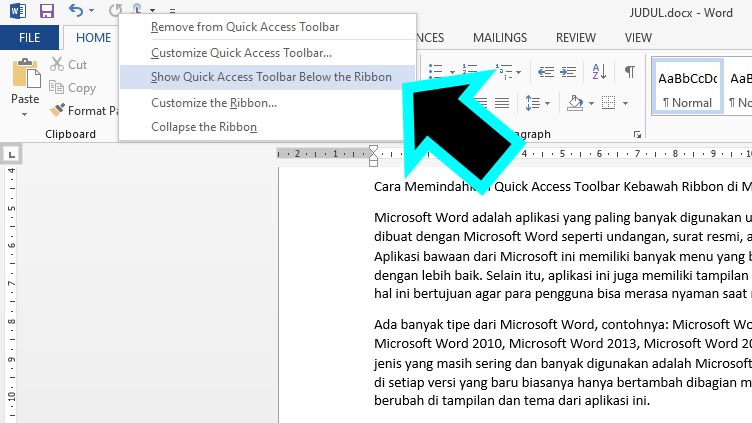Apply a bulleted list
The image size is (752, 423).
tap(435, 72)
